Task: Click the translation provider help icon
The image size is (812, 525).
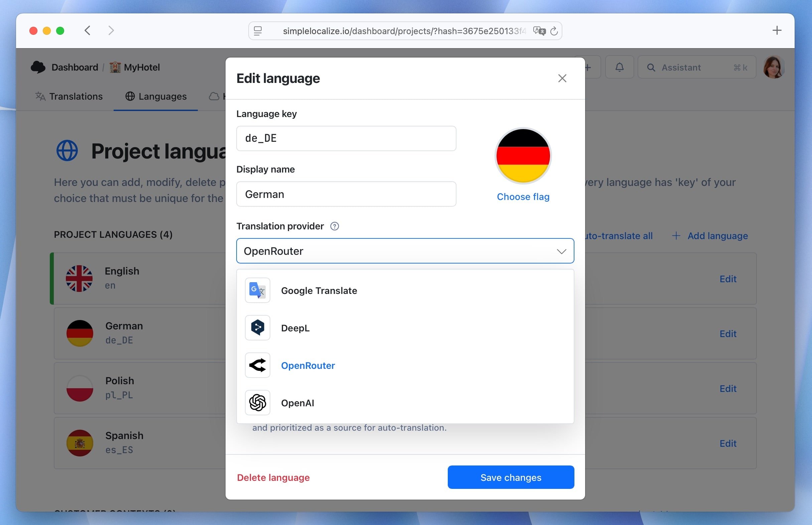Action: click(334, 226)
